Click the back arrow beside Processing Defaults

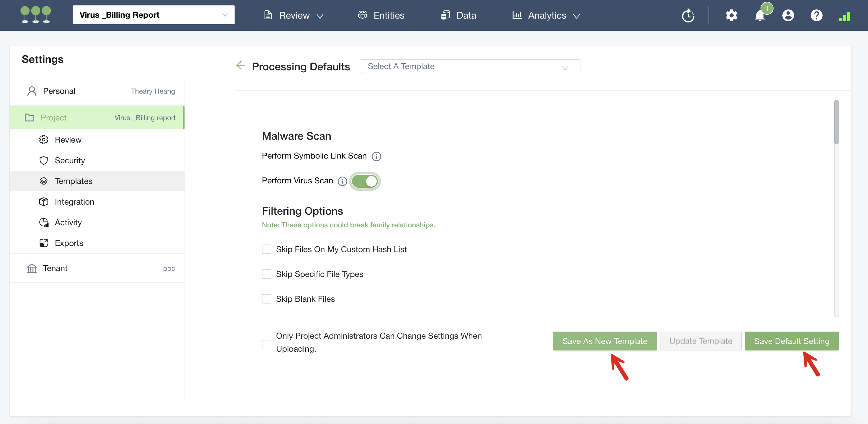click(x=241, y=65)
